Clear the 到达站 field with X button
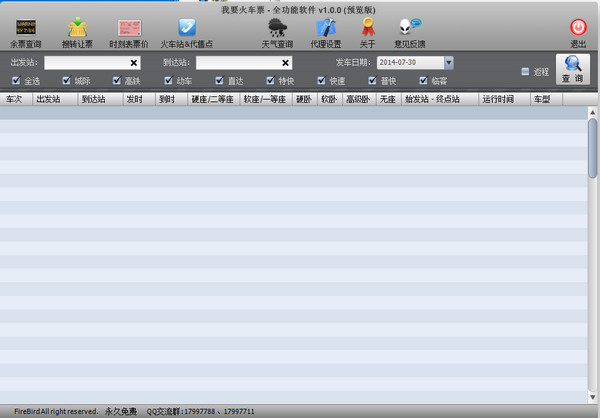This screenshot has width=600, height=418. click(285, 63)
